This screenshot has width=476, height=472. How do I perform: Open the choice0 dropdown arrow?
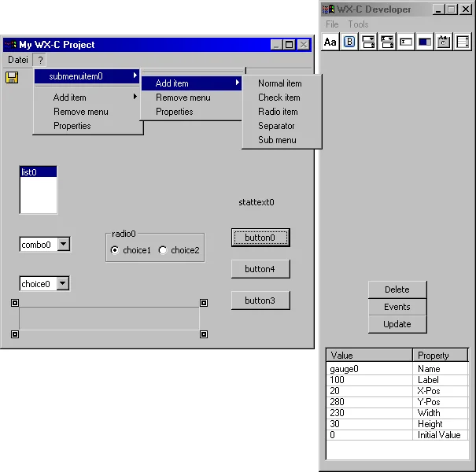[63, 284]
